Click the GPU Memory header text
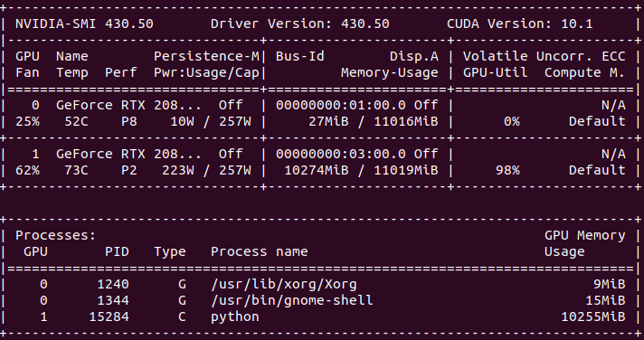 (x=585, y=235)
